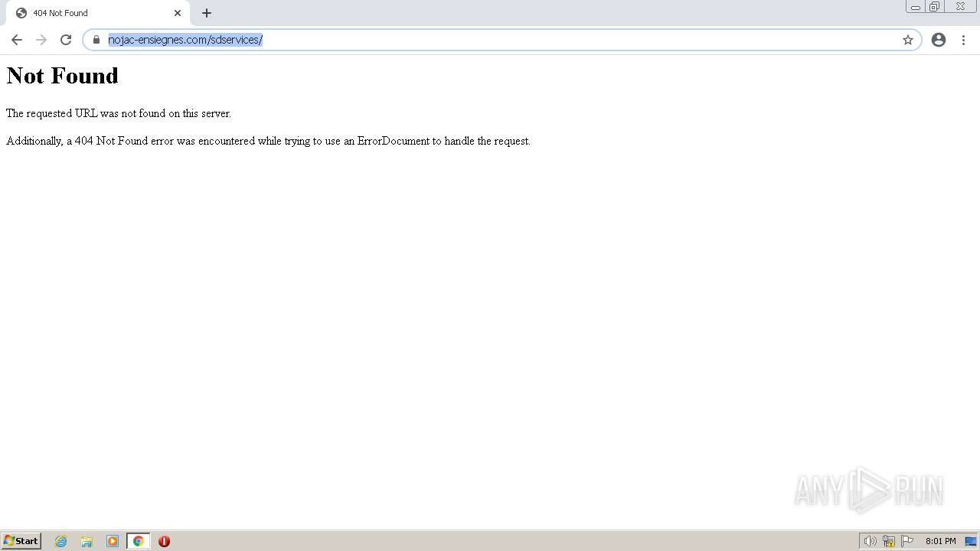Click the Not Found heading
This screenshot has height=551, width=980.
pyautogui.click(x=63, y=76)
